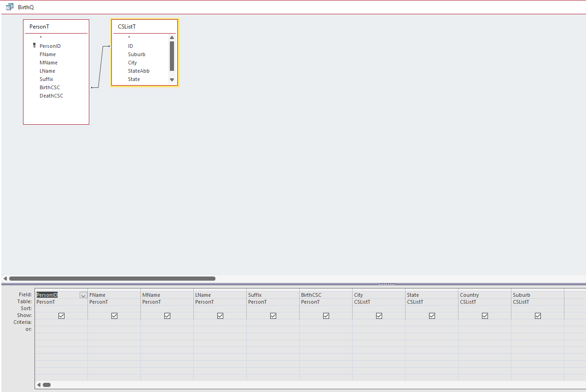Click BirthCSC Field cell in grid
586x392 pixels.
(x=326, y=295)
